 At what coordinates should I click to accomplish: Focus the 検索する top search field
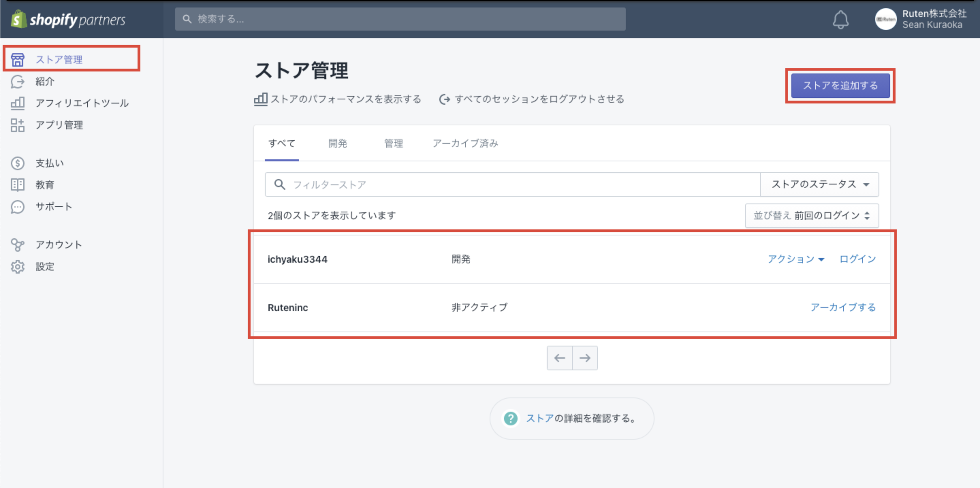[x=400, y=19]
